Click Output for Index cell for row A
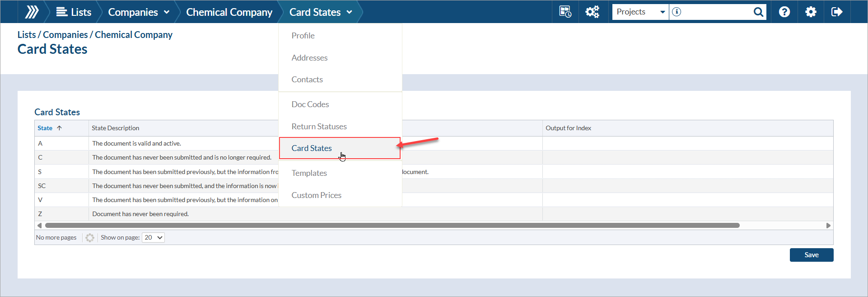 (x=688, y=143)
